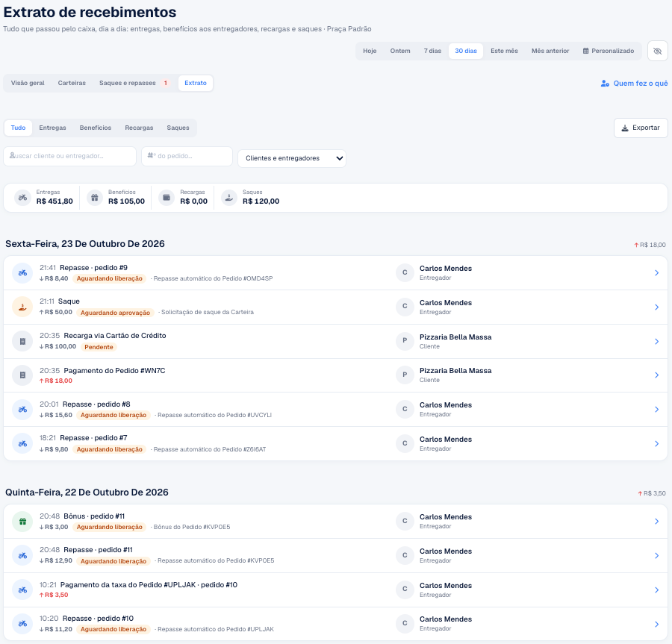Click the motorcycle icon beside Repasse pedido #8
This screenshot has height=644, width=672.
pyautogui.click(x=22, y=410)
